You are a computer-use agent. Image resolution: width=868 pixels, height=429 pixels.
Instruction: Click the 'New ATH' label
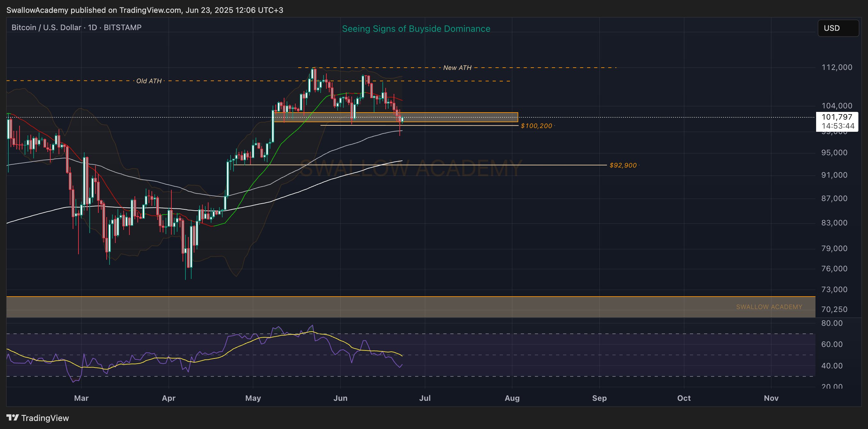click(x=457, y=68)
